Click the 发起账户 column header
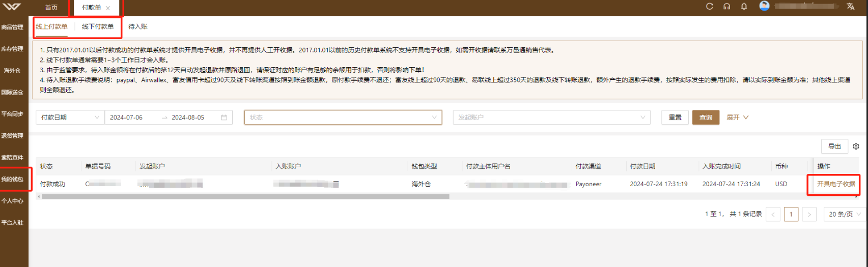Viewport: 868px width, 267px height. pyautogui.click(x=152, y=166)
